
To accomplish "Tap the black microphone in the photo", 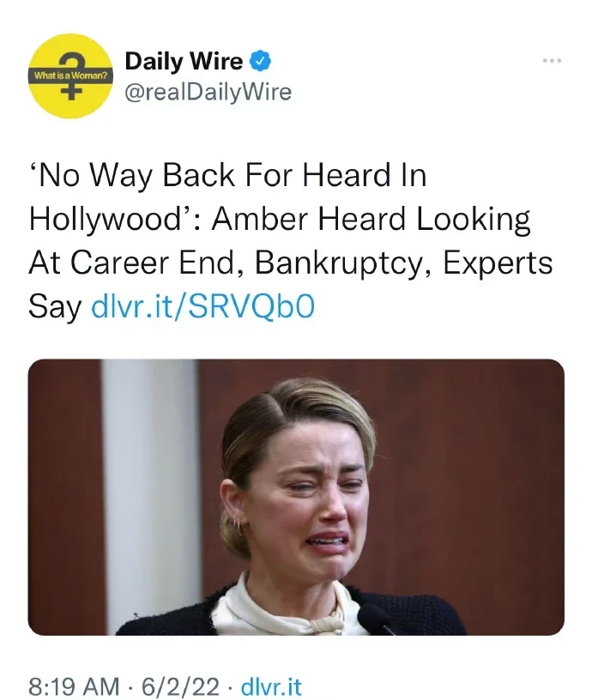I will point(378,619).
